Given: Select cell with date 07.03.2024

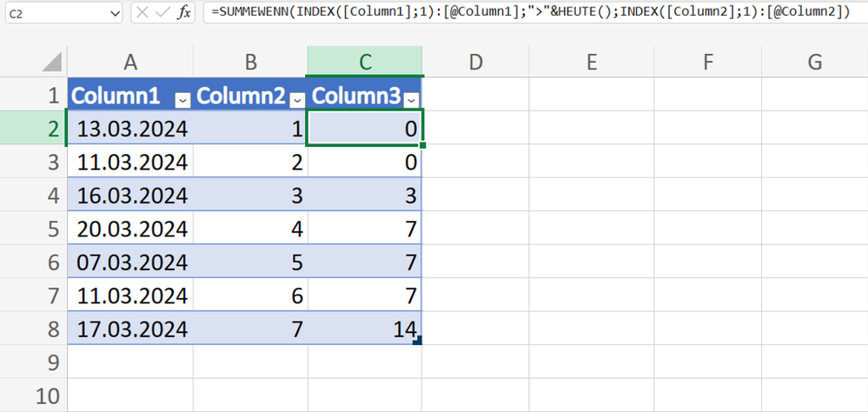Looking at the screenshot, I should (x=130, y=262).
